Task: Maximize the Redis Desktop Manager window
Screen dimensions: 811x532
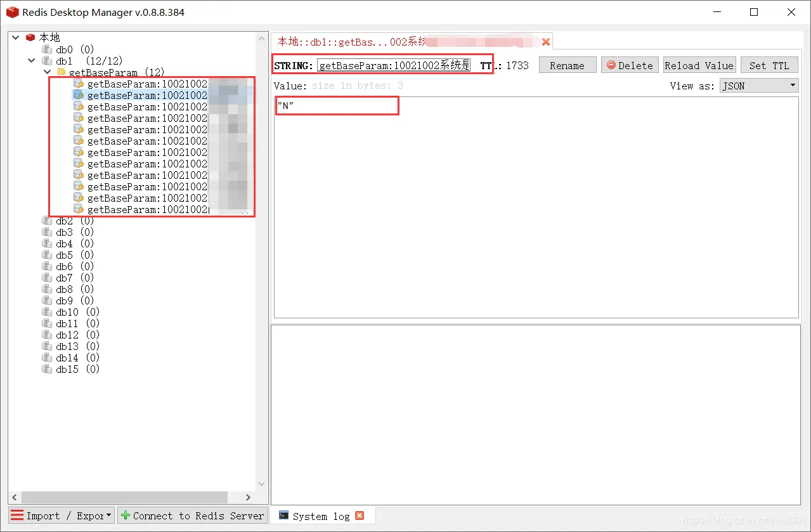Action: pos(754,12)
